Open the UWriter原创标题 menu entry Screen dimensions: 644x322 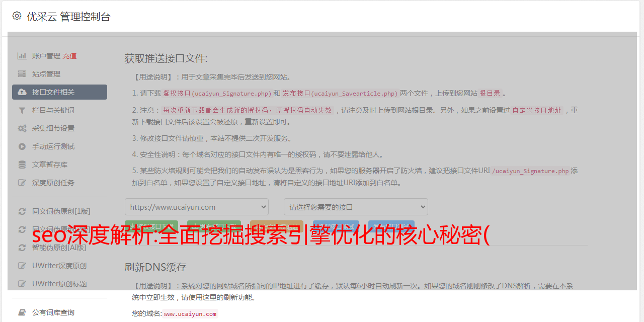(x=59, y=284)
